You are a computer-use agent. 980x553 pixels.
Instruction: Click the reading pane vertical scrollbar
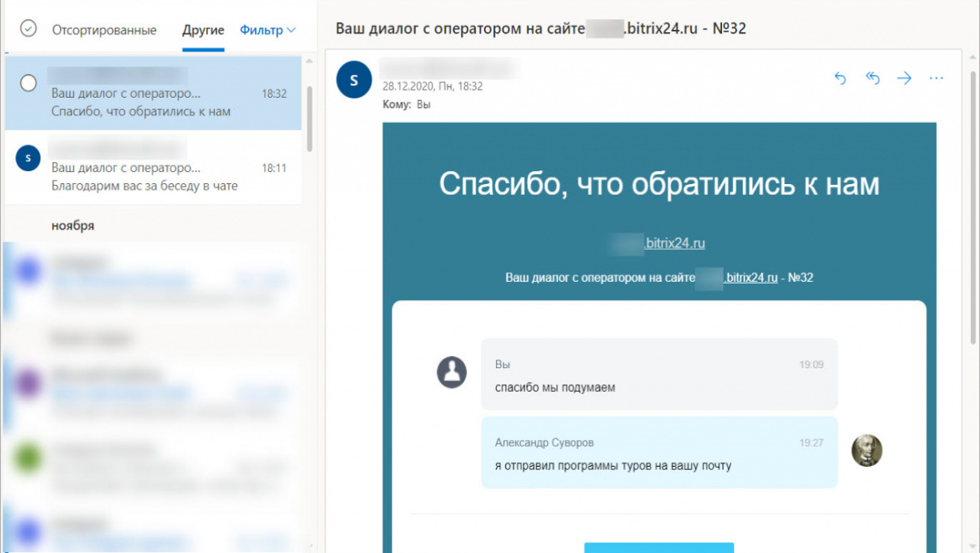point(972,206)
